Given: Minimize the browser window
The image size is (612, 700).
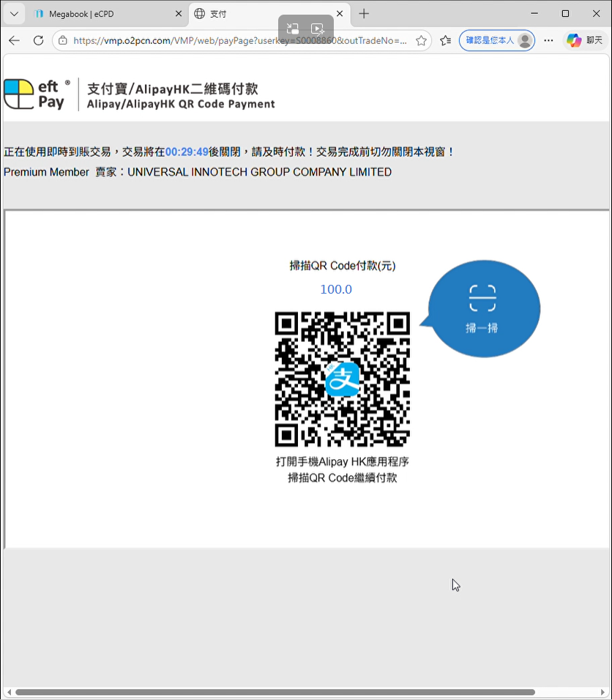Looking at the screenshot, I should pos(534,14).
